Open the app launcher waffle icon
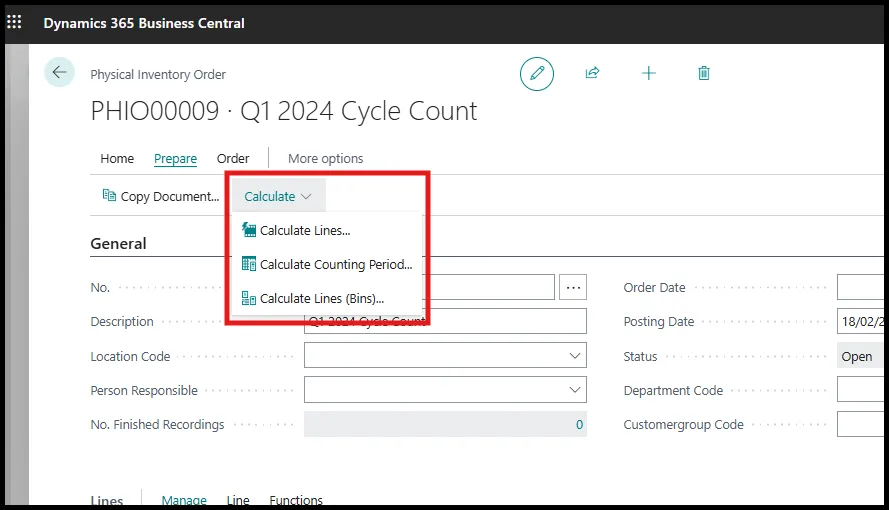This screenshot has height=510, width=889. [14, 22]
